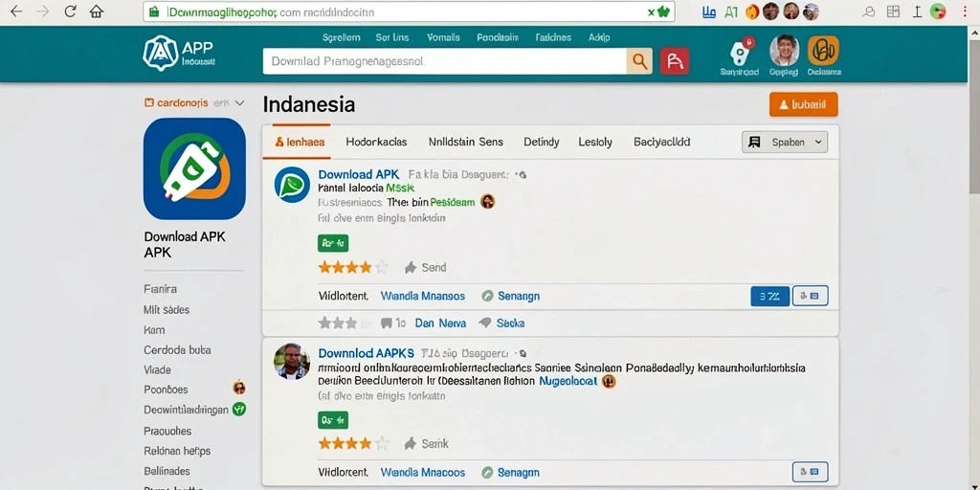Screen dimensions: 980x490
Task: Click the green tag in second post
Action: point(333,420)
